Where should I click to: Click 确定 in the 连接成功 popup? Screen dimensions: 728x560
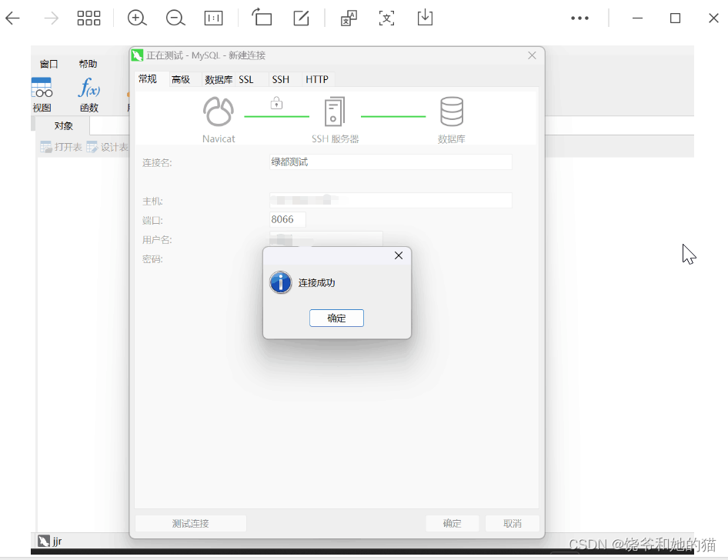(x=336, y=318)
